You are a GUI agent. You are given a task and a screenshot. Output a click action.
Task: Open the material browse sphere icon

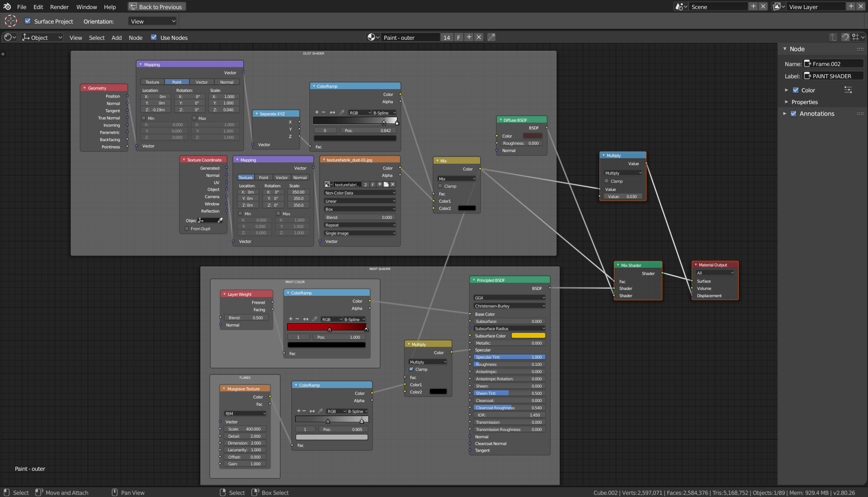(373, 38)
